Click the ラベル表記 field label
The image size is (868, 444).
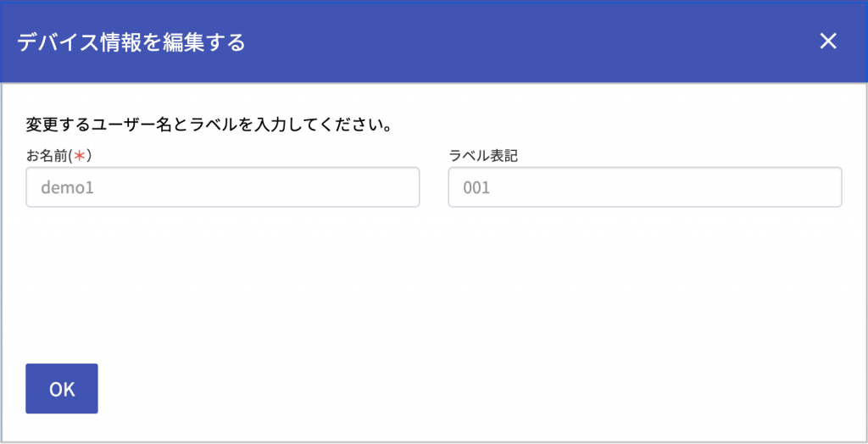483,156
